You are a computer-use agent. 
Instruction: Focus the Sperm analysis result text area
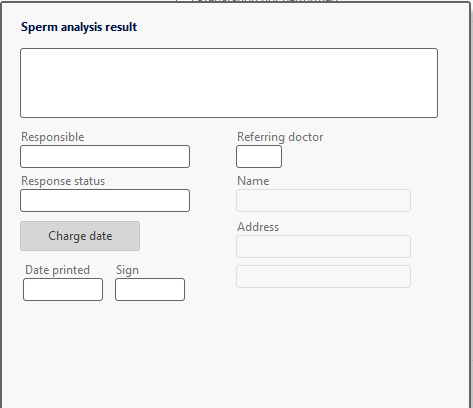coord(229,83)
